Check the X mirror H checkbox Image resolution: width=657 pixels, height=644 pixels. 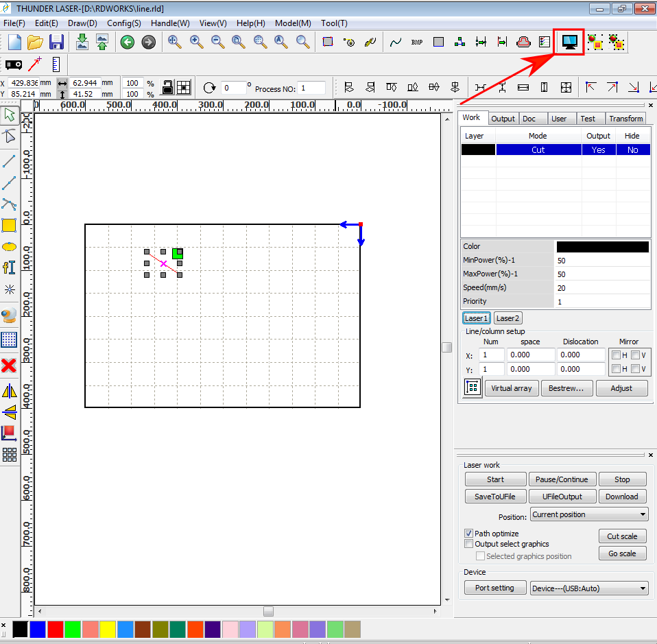(x=616, y=355)
